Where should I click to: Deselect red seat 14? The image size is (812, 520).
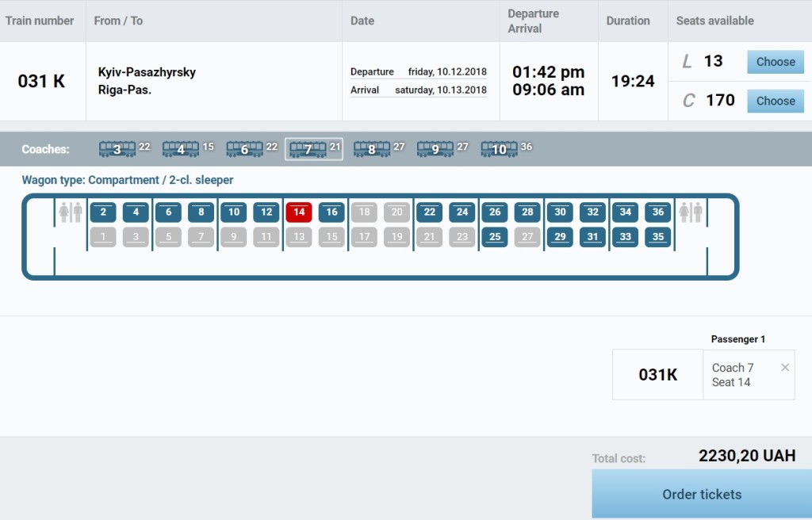pyautogui.click(x=299, y=212)
